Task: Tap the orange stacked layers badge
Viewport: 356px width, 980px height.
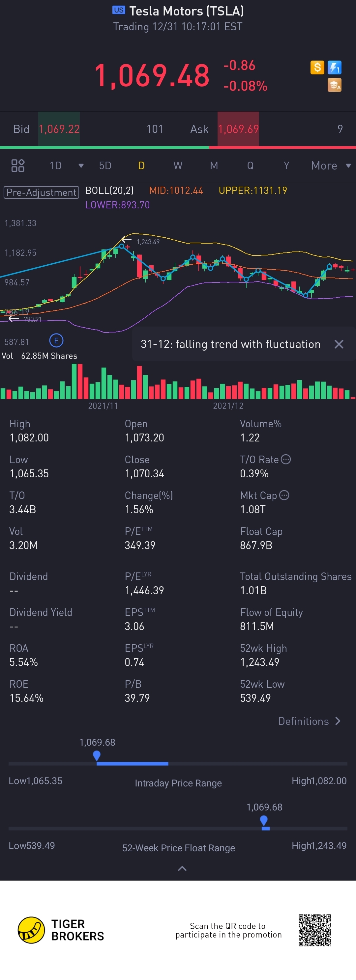Action: tap(334, 85)
